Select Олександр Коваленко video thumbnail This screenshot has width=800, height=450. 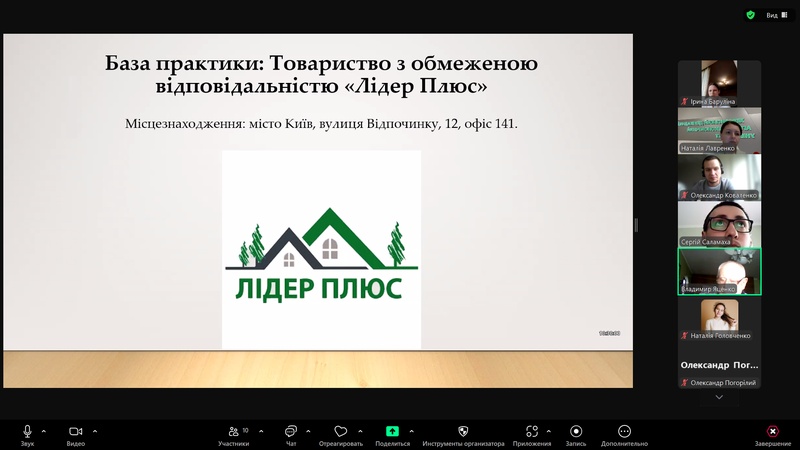click(719, 177)
